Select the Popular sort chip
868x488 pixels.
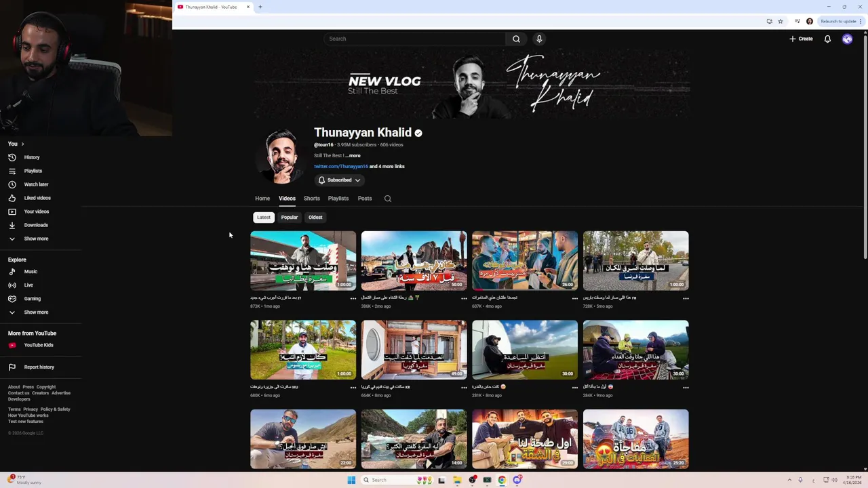(x=290, y=218)
